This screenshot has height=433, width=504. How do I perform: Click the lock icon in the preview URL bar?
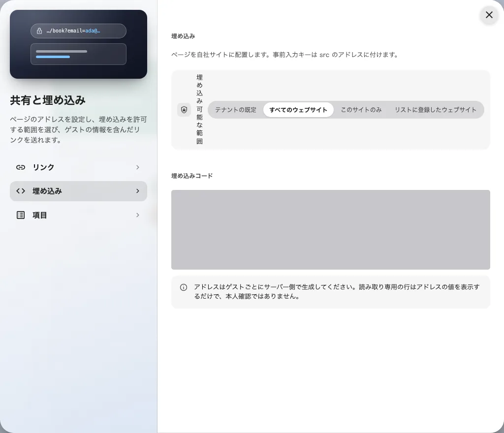(x=39, y=31)
